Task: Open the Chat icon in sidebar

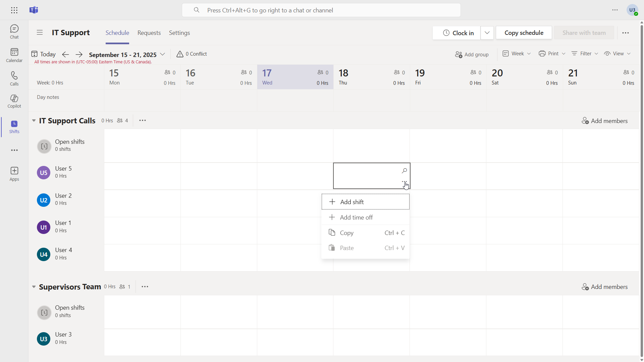Action: click(x=14, y=32)
